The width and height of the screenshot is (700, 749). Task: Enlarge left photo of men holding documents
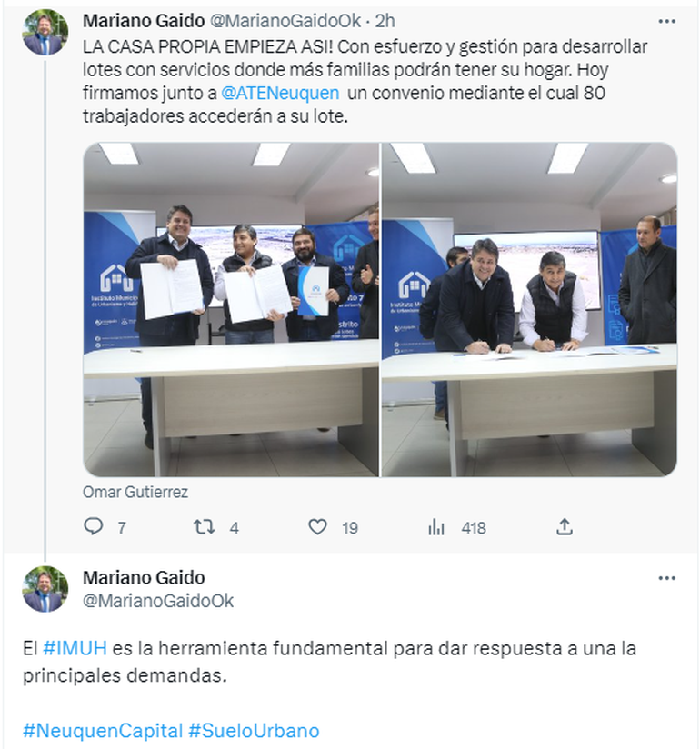[x=231, y=310]
